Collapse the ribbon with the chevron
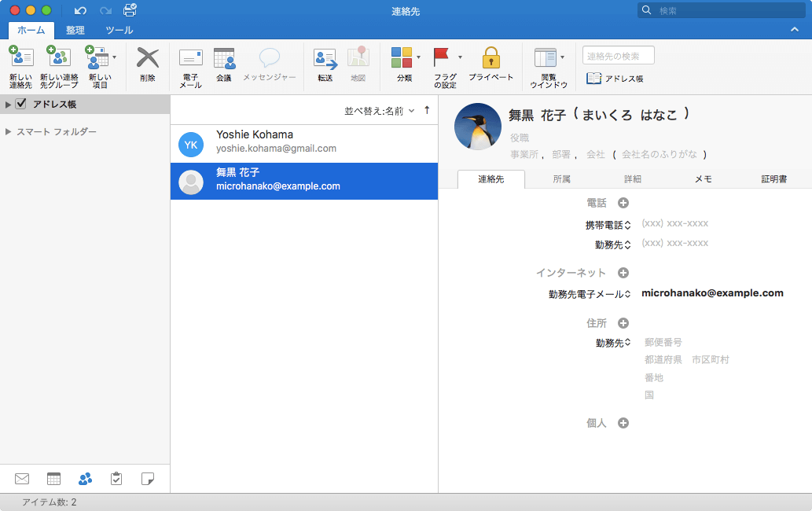The width and height of the screenshot is (812, 511). point(795,30)
